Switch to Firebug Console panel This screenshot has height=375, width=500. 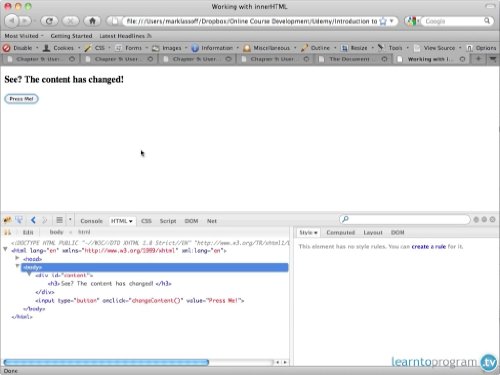point(91,221)
